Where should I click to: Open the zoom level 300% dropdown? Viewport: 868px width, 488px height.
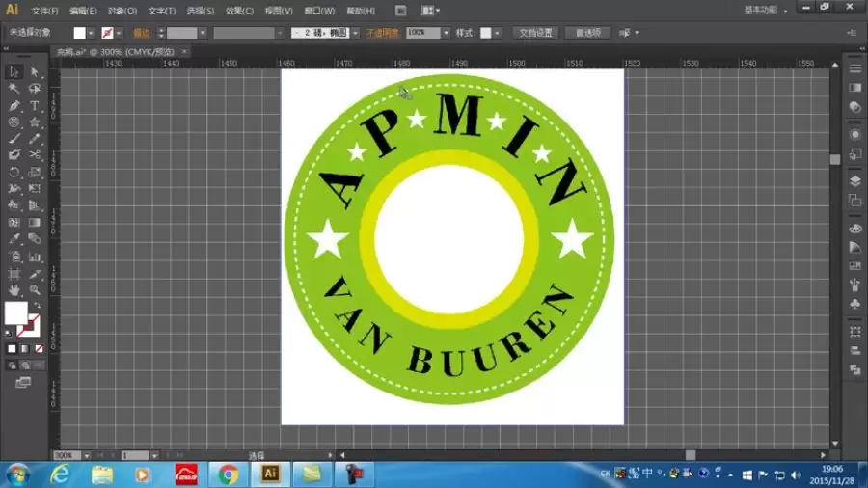(87, 455)
